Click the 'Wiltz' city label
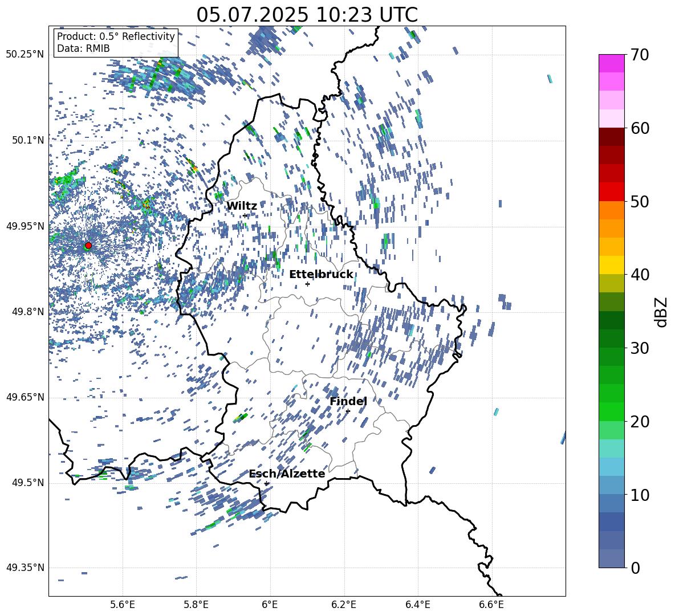The image size is (675, 616). coord(242,206)
